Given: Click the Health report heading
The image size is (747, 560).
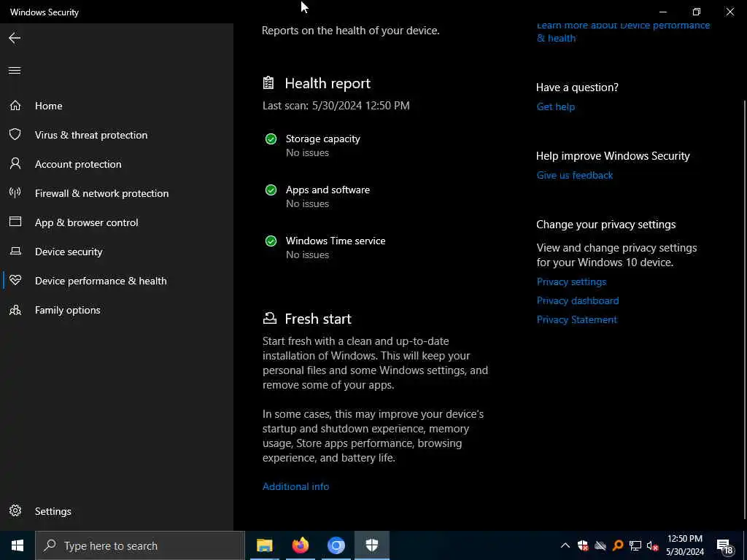Looking at the screenshot, I should tap(328, 83).
